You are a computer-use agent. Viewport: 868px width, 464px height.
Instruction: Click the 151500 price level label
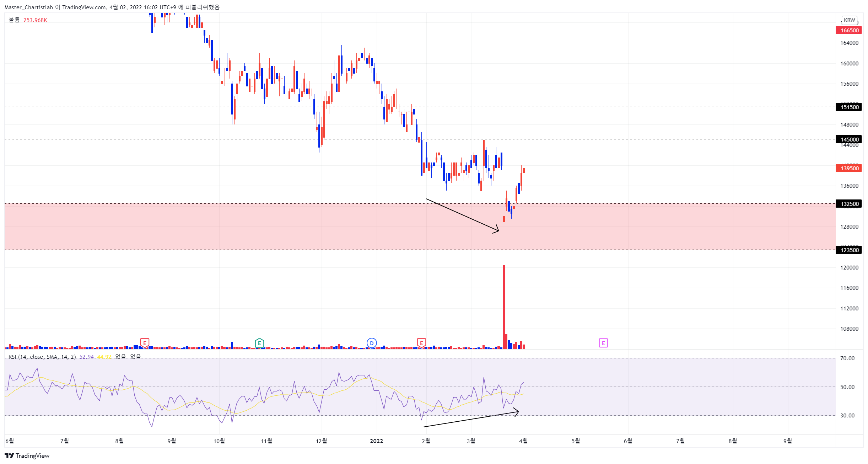[x=849, y=107]
